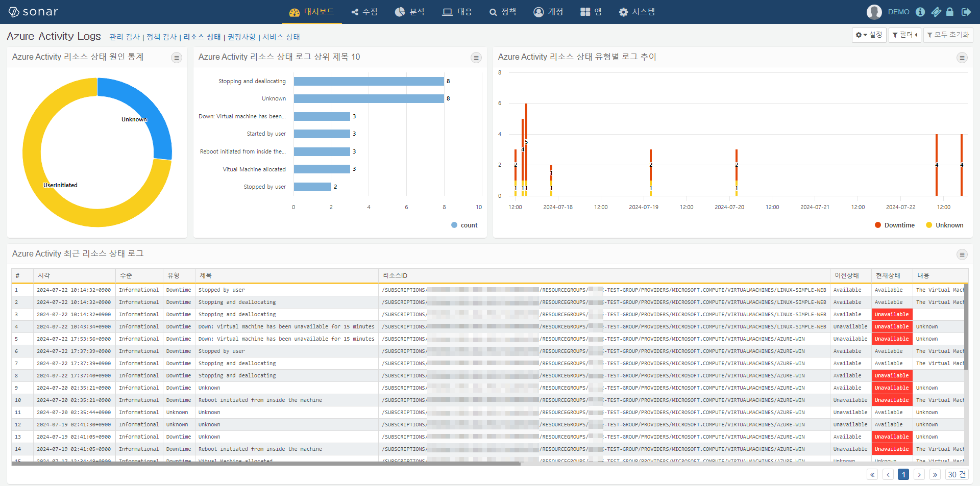Click row 1 title 'Stopped by user'
The width and height of the screenshot is (980, 486).
(x=222, y=290)
